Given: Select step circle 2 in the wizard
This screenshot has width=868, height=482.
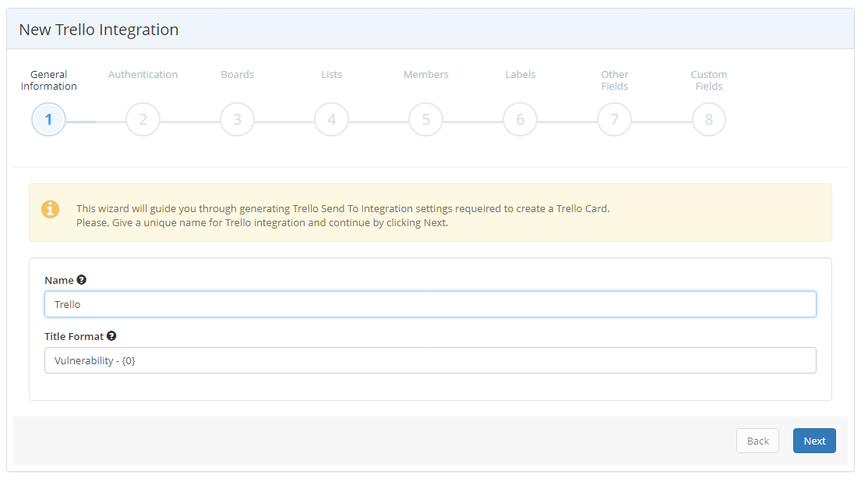Looking at the screenshot, I should tap(143, 119).
